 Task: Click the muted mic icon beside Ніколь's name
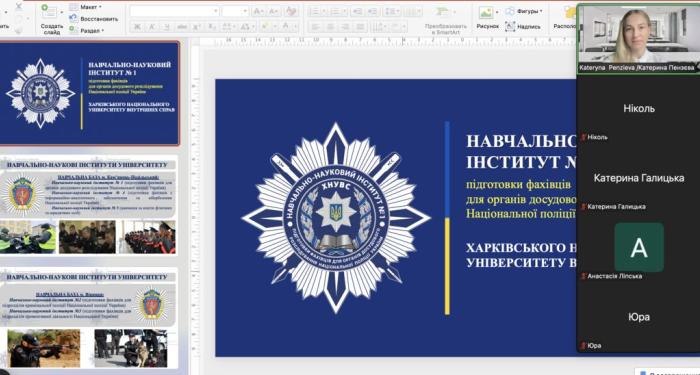583,137
